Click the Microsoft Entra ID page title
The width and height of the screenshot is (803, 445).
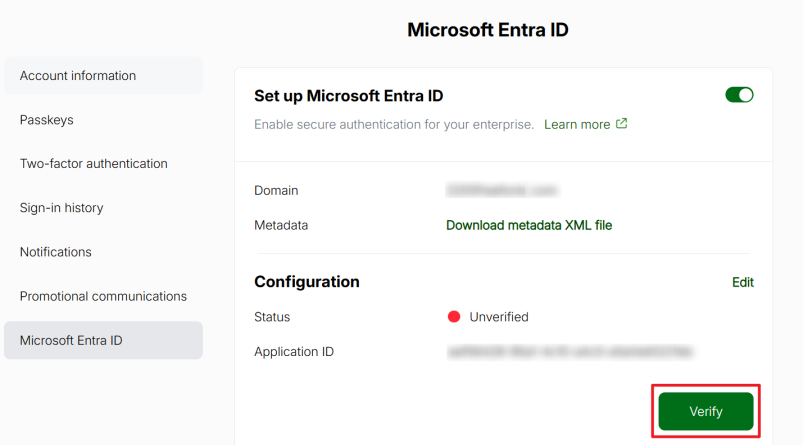488,30
